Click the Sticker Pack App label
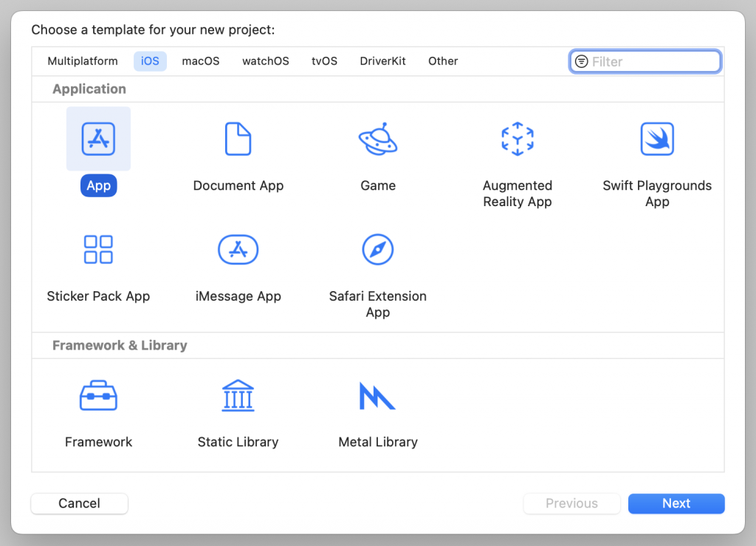Image resolution: width=756 pixels, height=546 pixels. point(98,296)
